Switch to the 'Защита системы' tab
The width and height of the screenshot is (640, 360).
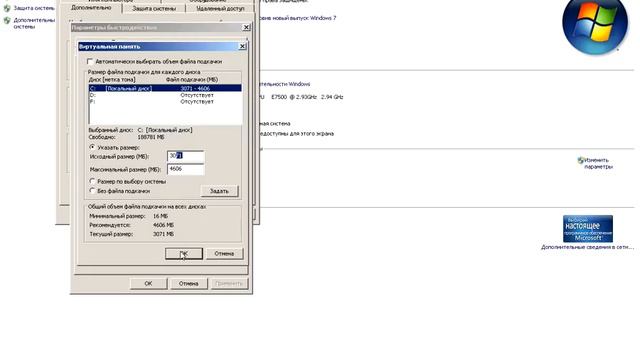click(x=154, y=8)
